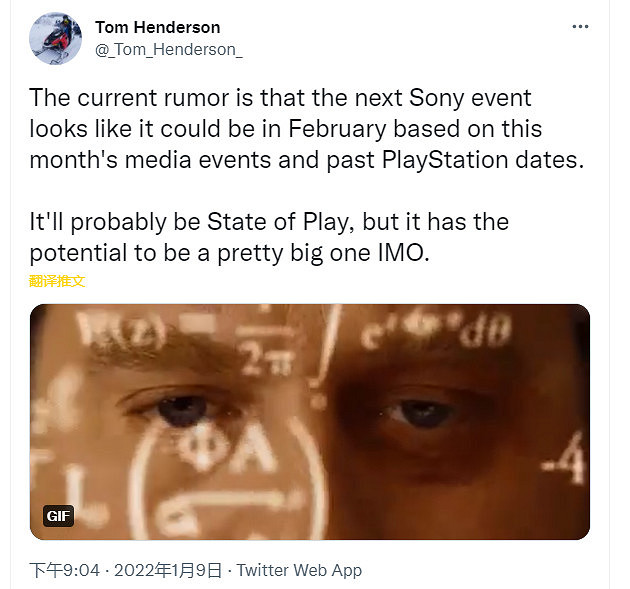Click the 2022年1月9日 date
This screenshot has width=630, height=589.
click(168, 570)
